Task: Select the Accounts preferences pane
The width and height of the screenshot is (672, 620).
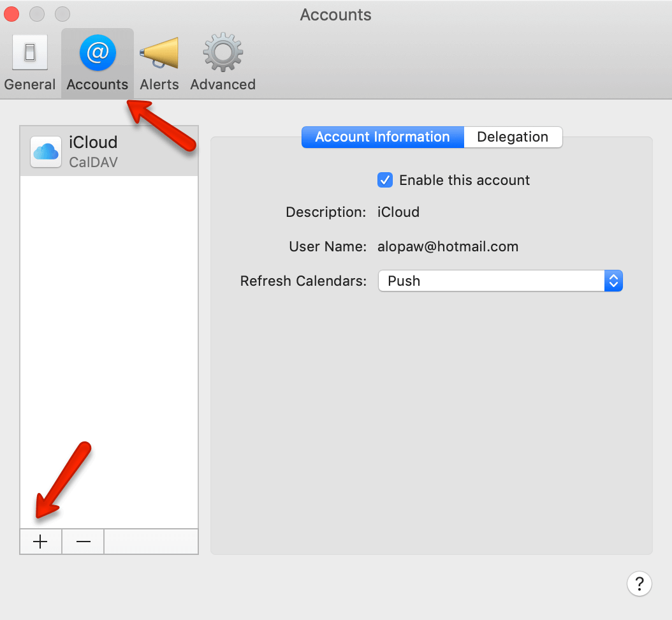Action: click(x=98, y=63)
